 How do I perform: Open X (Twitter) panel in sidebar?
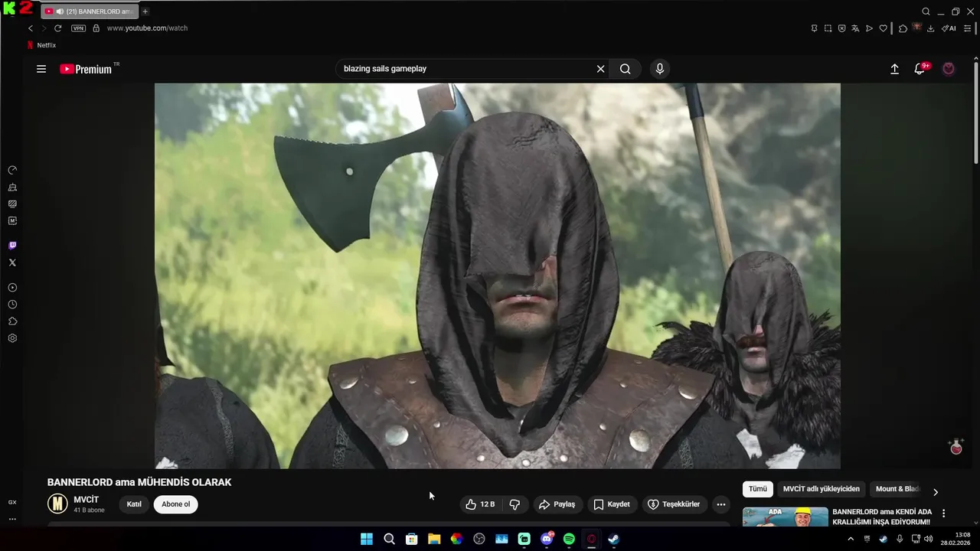(x=12, y=262)
